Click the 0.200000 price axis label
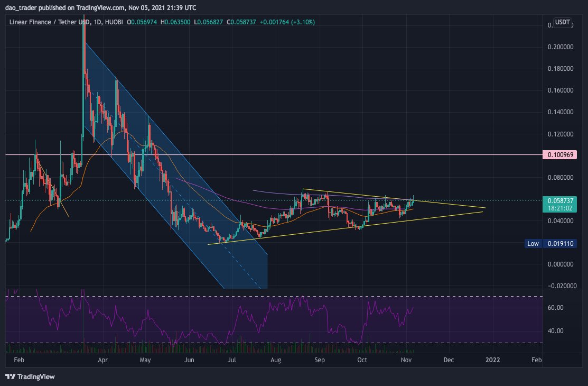The height and width of the screenshot is (386, 588). pos(560,47)
